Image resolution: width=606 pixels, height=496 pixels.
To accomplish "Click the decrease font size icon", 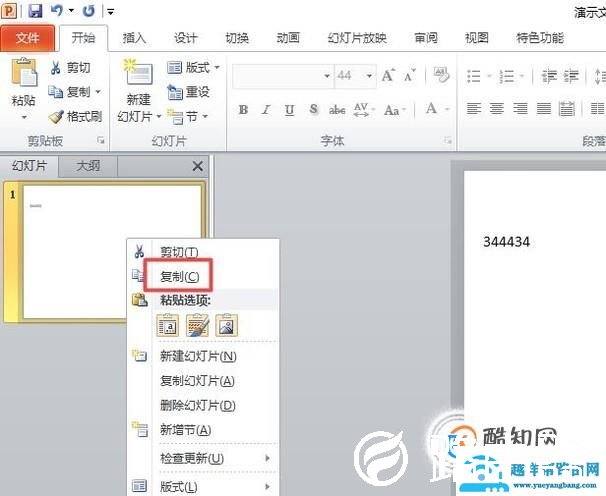I will [410, 75].
